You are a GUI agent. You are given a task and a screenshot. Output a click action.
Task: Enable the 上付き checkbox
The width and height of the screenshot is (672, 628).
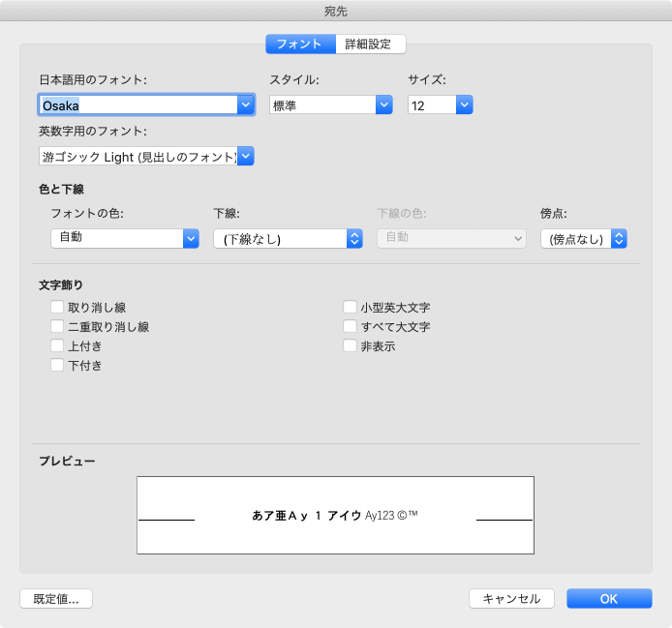click(57, 346)
